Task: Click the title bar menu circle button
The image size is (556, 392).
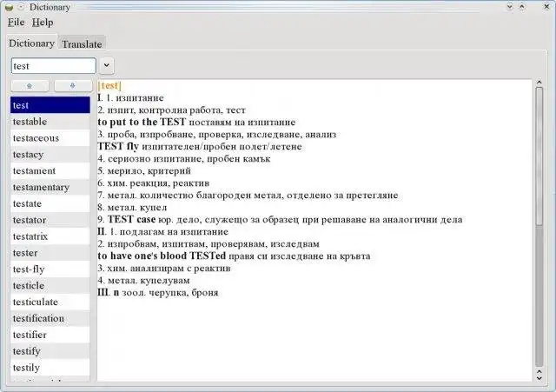Action: pyautogui.click(x=21, y=7)
